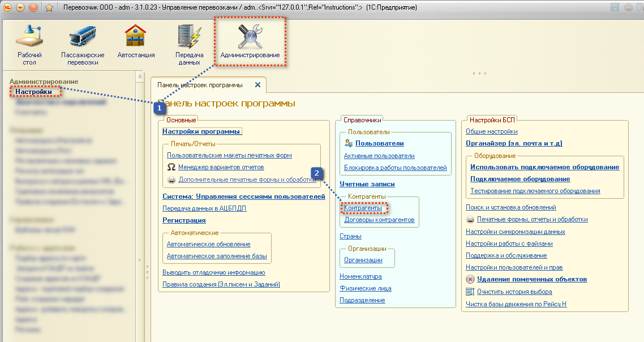Open Менеджер вариантов отчетов
The width and height of the screenshot is (644, 342).
point(221,168)
